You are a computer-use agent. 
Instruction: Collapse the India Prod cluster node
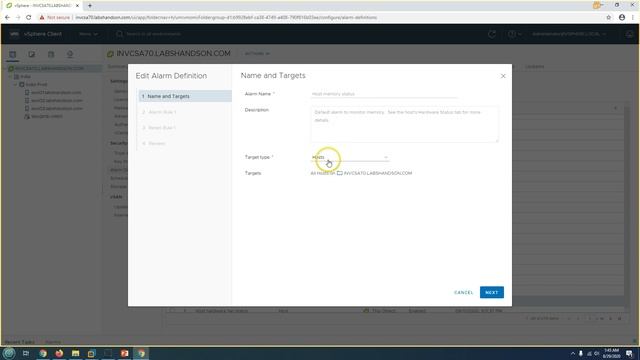[x=16, y=84]
